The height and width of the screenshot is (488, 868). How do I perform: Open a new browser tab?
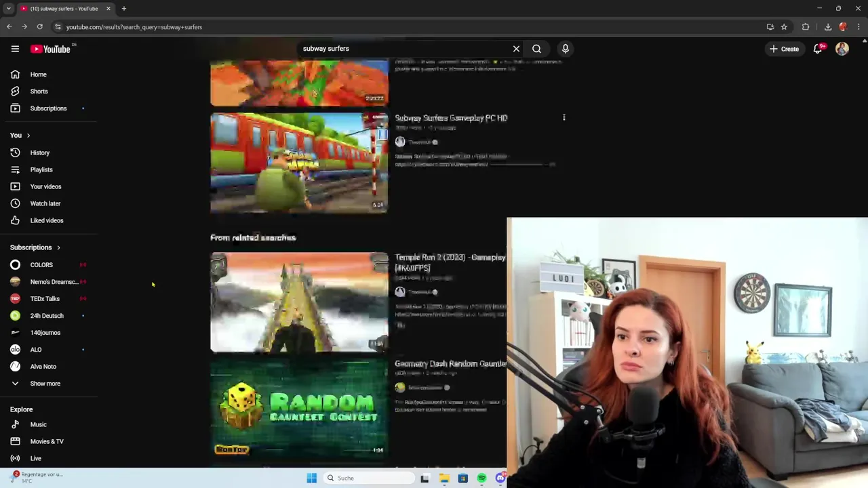[x=124, y=9]
